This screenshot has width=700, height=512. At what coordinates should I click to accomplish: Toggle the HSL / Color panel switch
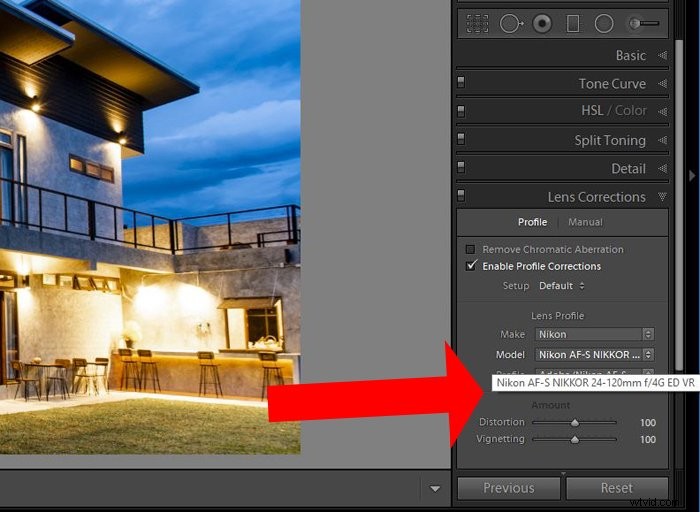click(461, 111)
